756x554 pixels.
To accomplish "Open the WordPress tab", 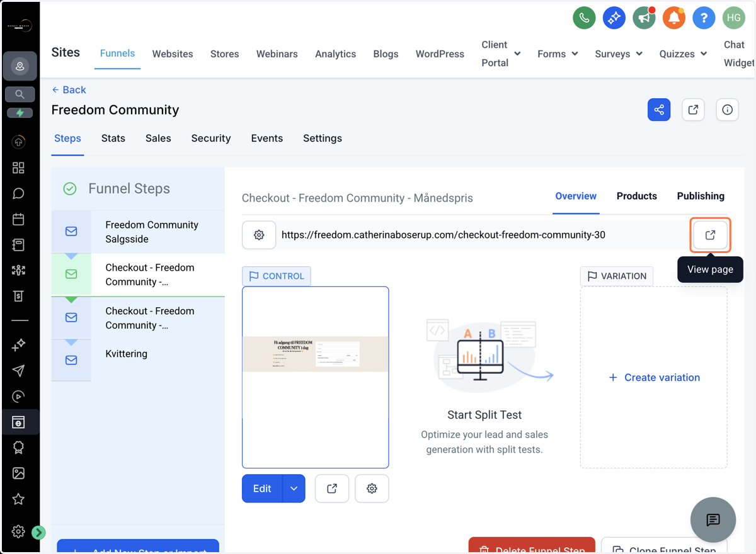I will click(440, 54).
